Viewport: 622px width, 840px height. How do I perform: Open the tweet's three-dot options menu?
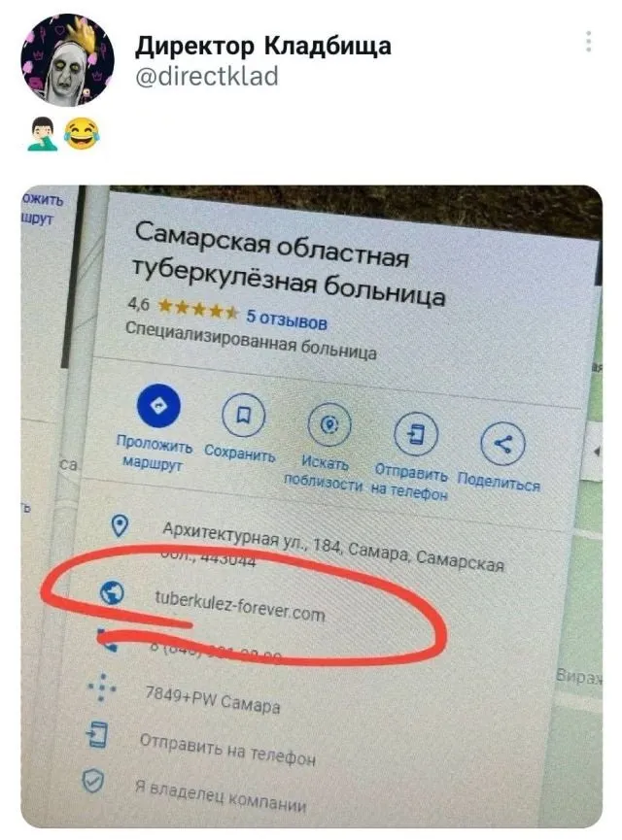coord(588,41)
